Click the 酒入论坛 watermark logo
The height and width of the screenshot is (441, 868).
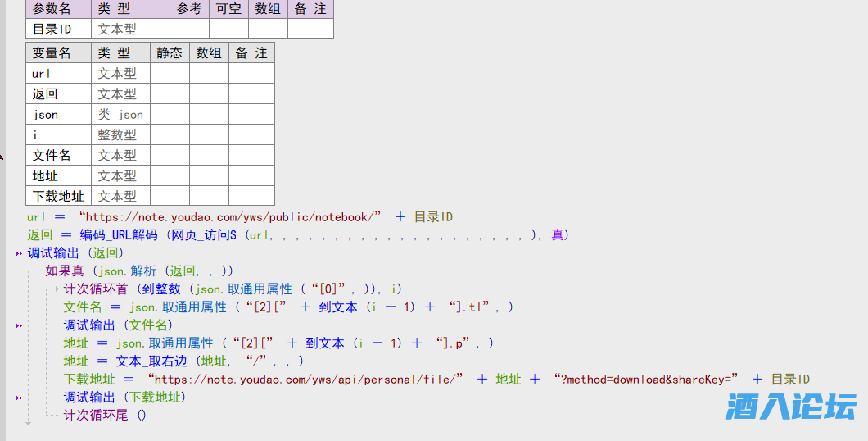(x=789, y=407)
